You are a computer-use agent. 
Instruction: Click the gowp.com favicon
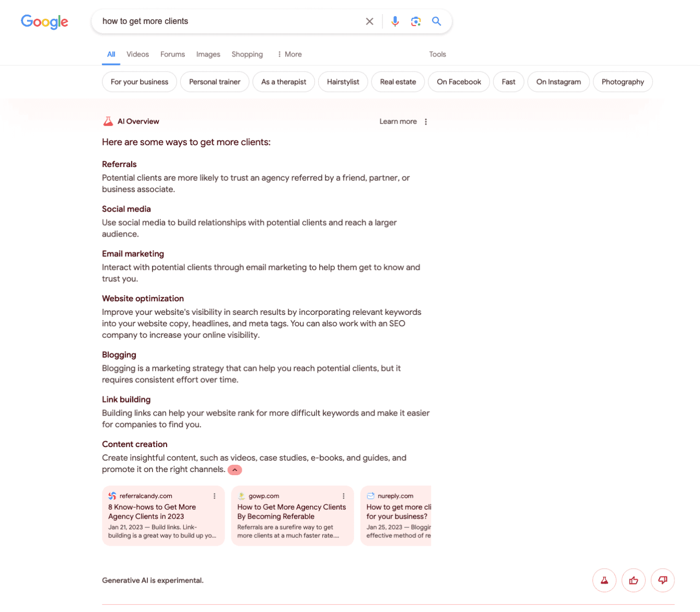(x=241, y=496)
